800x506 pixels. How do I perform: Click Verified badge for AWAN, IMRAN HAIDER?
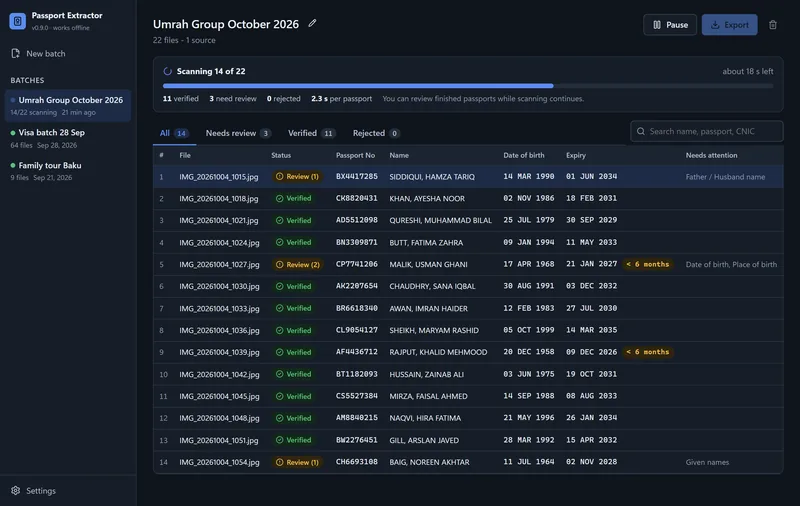click(293, 308)
